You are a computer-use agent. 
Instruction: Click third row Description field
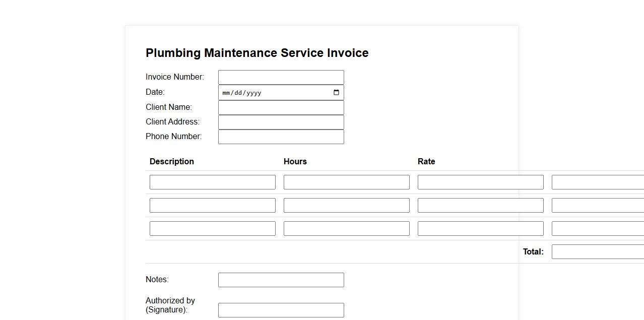point(212,229)
